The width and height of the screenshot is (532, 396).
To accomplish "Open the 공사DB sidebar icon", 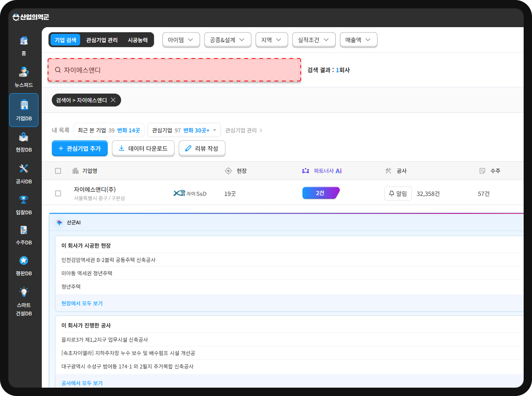I will coord(24,168).
